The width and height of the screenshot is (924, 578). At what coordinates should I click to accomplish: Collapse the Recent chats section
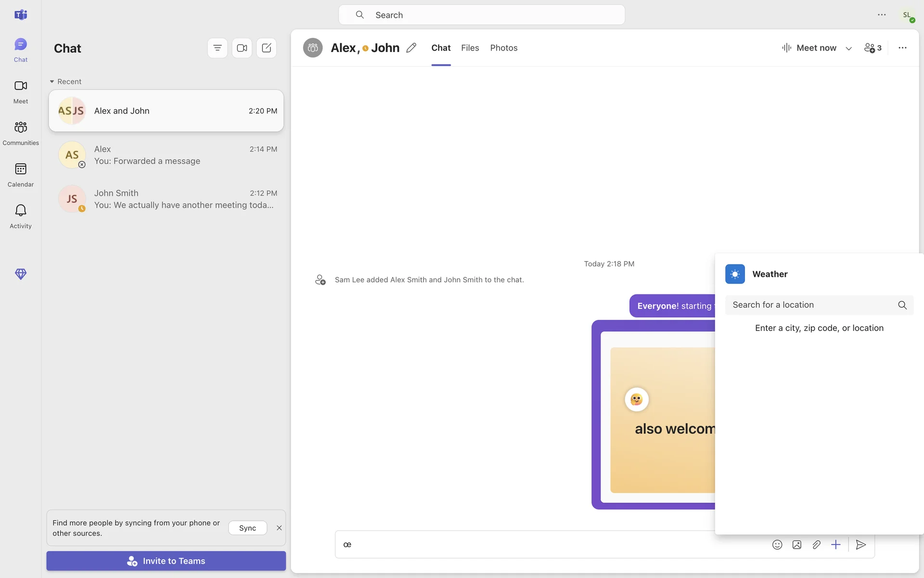(x=52, y=82)
